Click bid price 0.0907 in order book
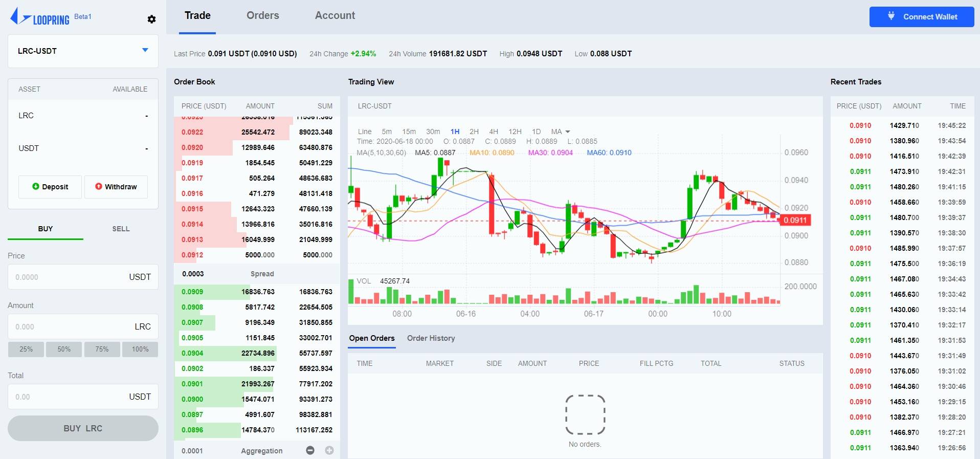 tap(192, 322)
